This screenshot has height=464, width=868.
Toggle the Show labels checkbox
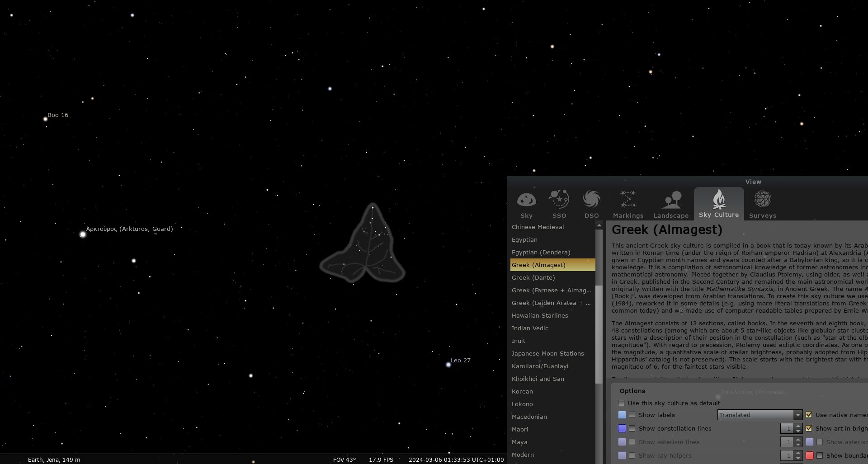[632, 415]
